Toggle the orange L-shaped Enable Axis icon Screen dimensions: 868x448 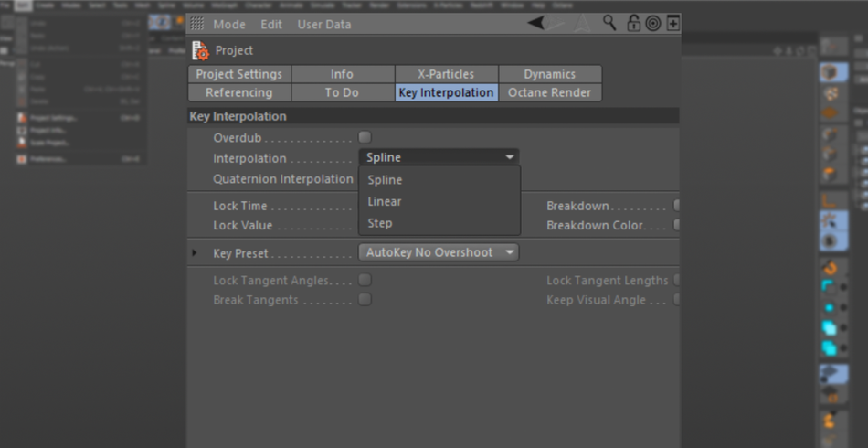click(830, 200)
